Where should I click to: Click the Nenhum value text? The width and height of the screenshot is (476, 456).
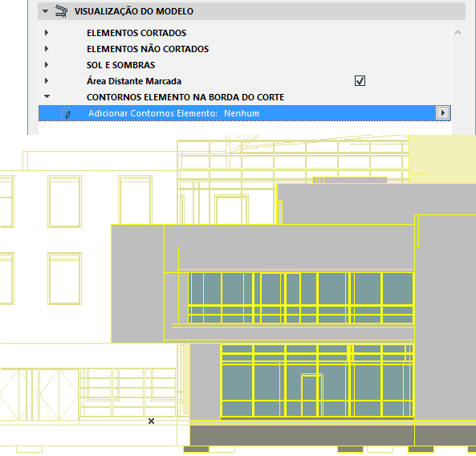pyautogui.click(x=242, y=113)
